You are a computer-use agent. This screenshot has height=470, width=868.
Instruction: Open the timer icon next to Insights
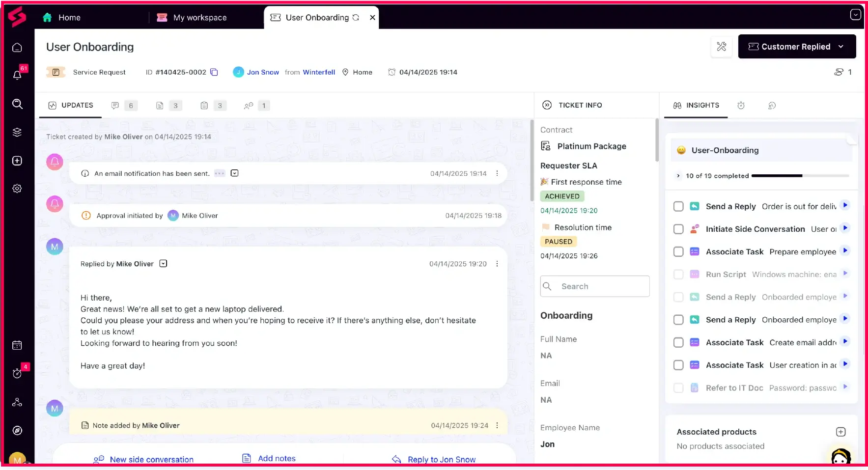point(741,105)
